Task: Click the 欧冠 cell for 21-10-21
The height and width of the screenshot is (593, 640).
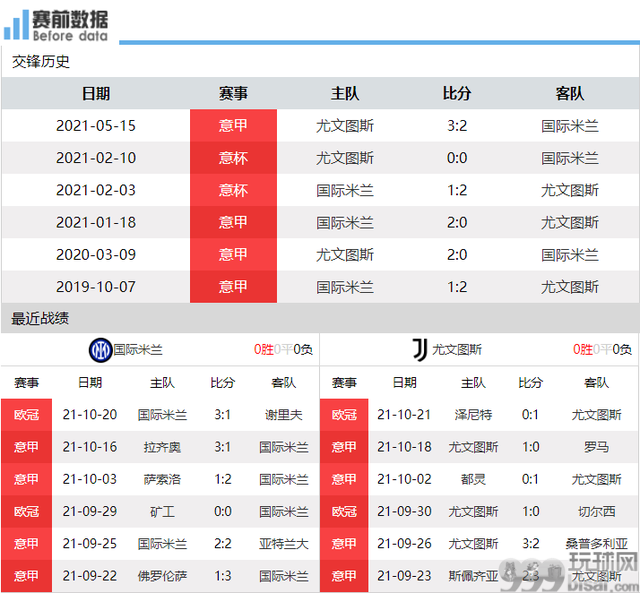Action: click(344, 415)
